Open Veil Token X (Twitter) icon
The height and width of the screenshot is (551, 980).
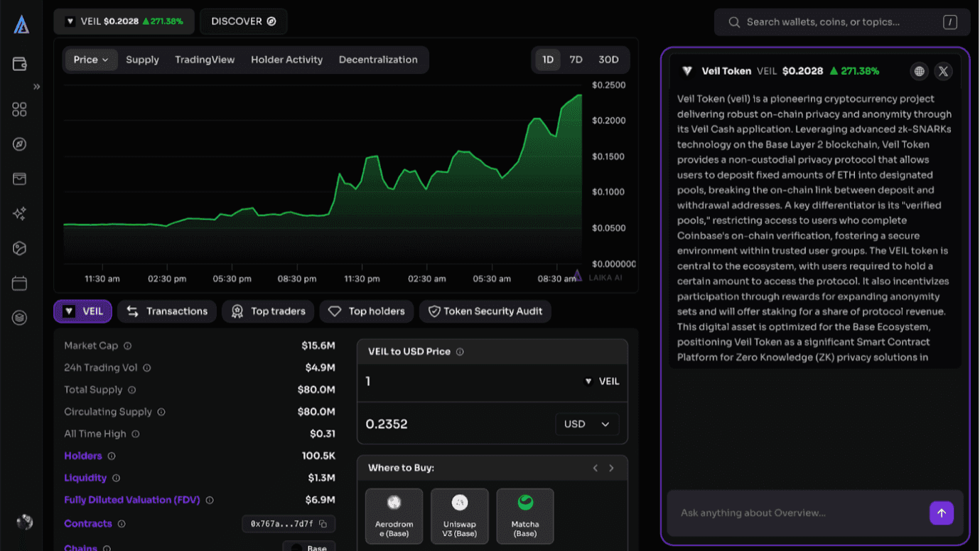[x=943, y=71]
